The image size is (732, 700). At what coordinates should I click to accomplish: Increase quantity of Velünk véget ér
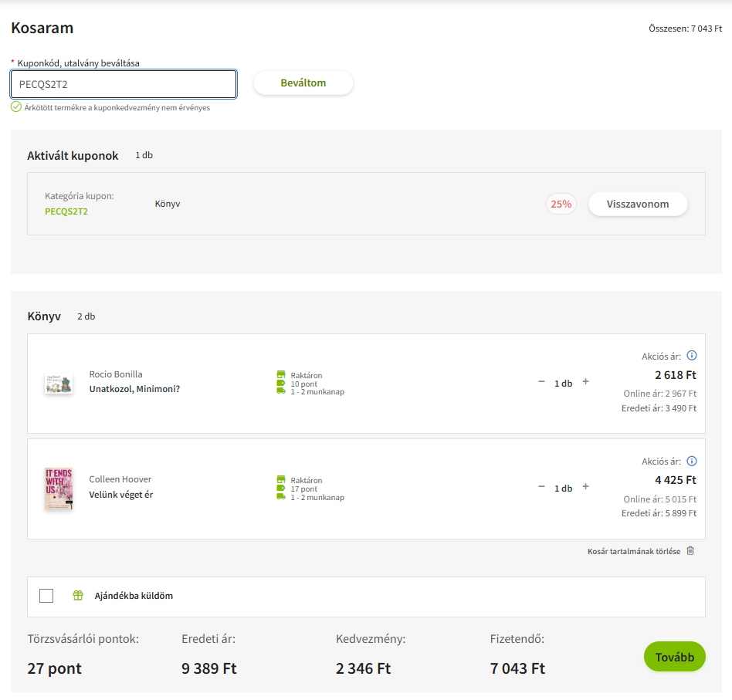(585, 487)
